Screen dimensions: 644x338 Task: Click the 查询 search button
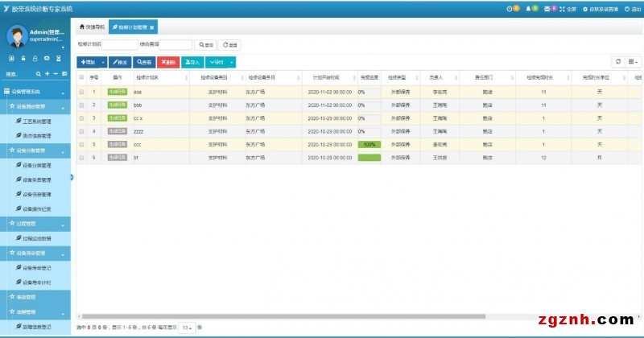[x=206, y=44]
